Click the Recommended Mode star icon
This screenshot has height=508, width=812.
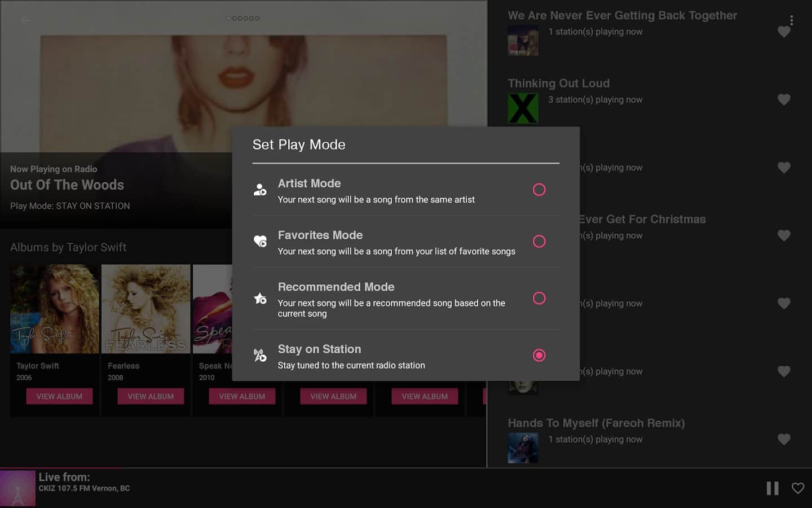pyautogui.click(x=260, y=299)
